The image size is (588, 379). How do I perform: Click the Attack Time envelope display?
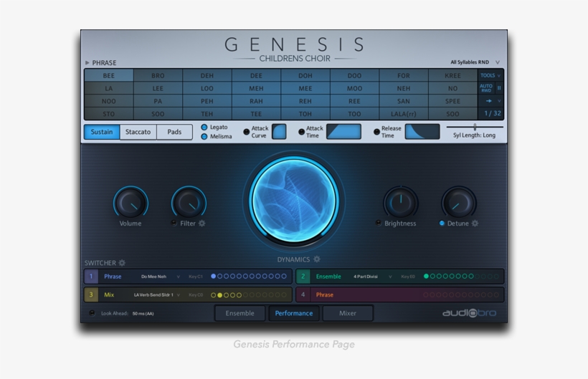click(343, 132)
